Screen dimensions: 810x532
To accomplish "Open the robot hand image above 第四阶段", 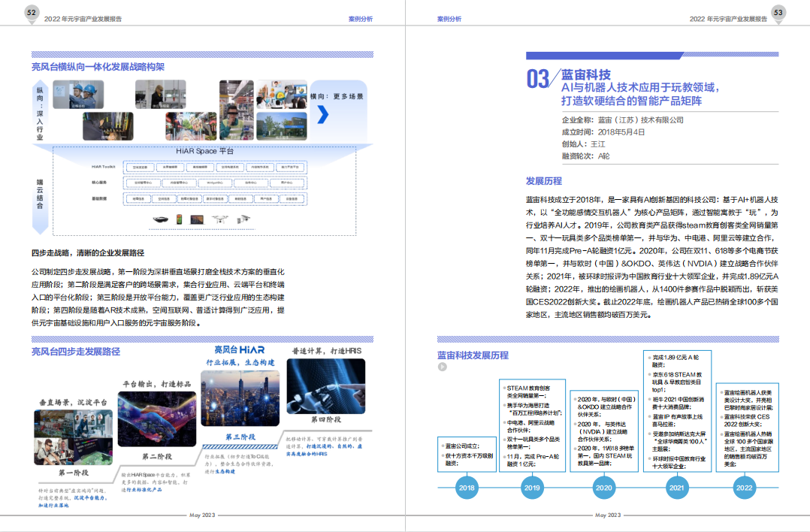I will coord(326,386).
